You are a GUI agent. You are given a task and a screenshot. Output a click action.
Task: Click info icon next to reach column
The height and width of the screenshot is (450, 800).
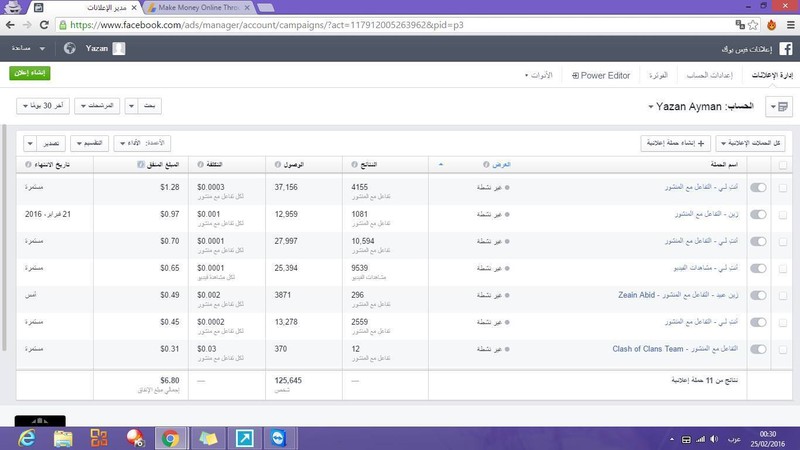278,164
